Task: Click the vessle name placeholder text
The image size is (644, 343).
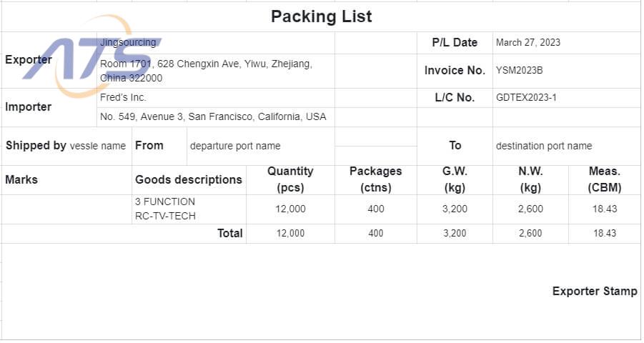Action: point(98,146)
